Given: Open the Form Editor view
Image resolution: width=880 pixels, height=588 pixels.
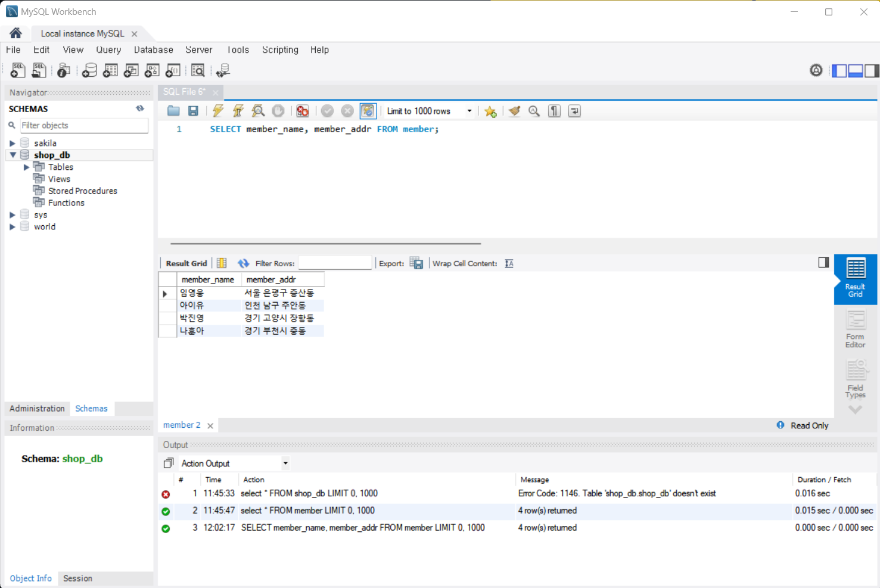Looking at the screenshot, I should pyautogui.click(x=856, y=329).
